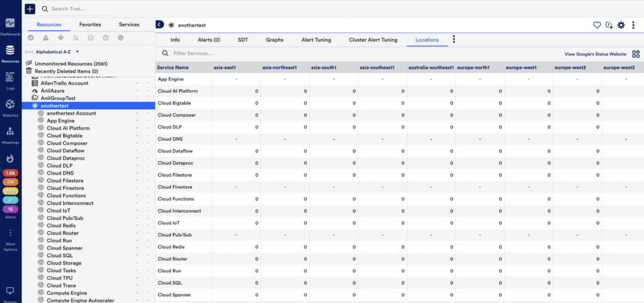Image resolution: width=644 pixels, height=303 pixels.
Task: Select Cloud Bigtable in the tree
Action: 65,136
